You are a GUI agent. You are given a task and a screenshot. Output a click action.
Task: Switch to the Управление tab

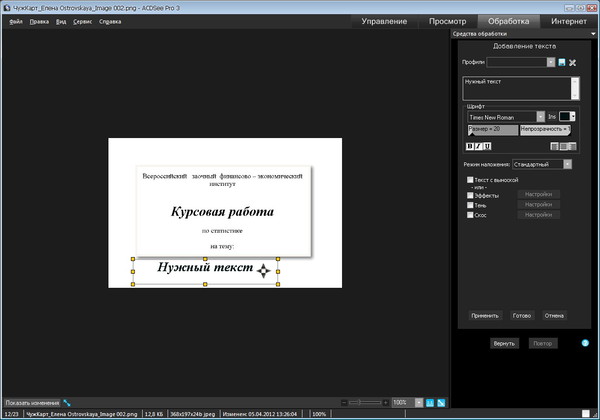[x=384, y=21]
